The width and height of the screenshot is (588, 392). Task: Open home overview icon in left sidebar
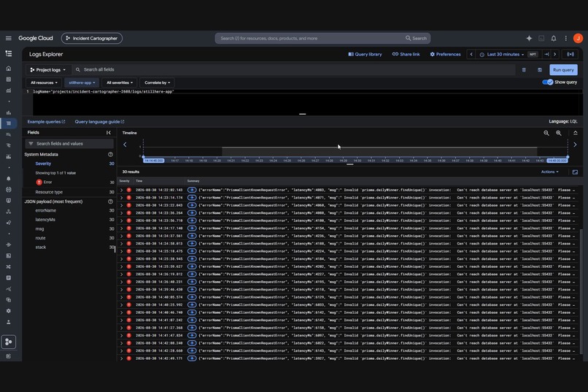click(x=8, y=69)
